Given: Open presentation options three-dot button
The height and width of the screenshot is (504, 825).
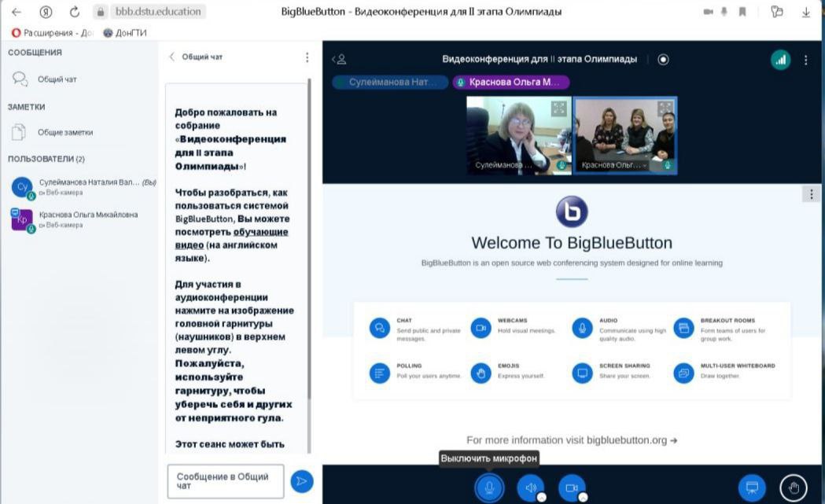Looking at the screenshot, I should pyautogui.click(x=812, y=194).
